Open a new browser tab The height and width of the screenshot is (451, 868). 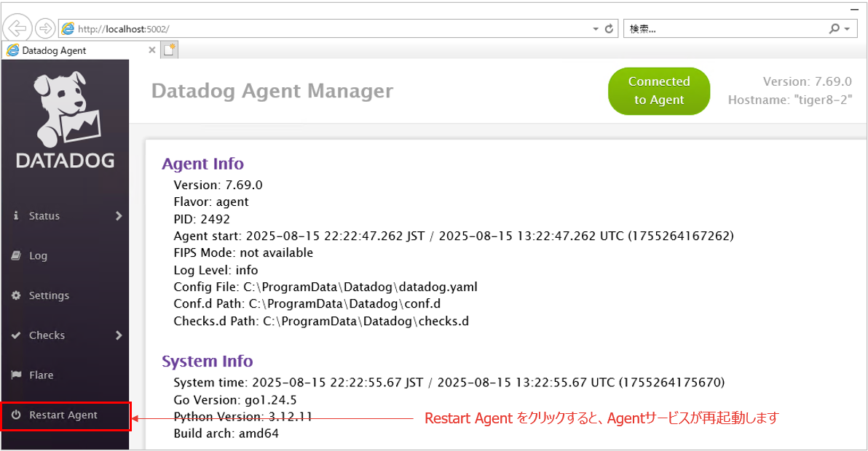point(169,50)
